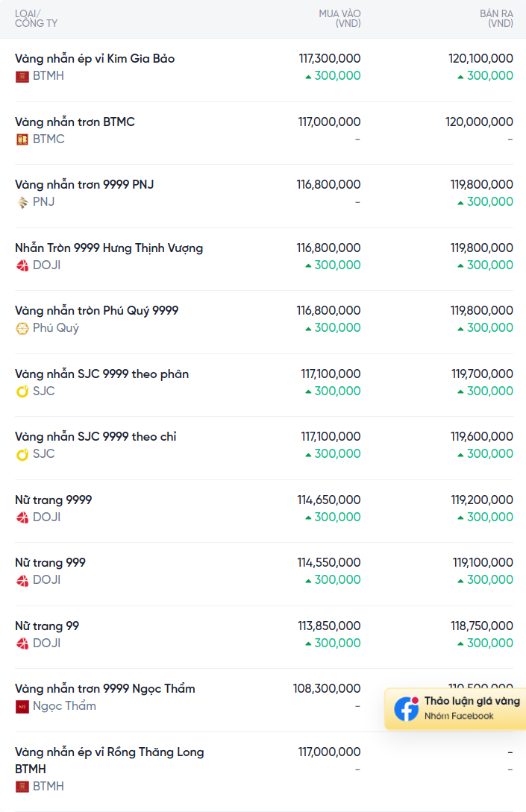Click the Ngọc Thẩm red logo icon
The height and width of the screenshot is (812, 526).
point(22,706)
